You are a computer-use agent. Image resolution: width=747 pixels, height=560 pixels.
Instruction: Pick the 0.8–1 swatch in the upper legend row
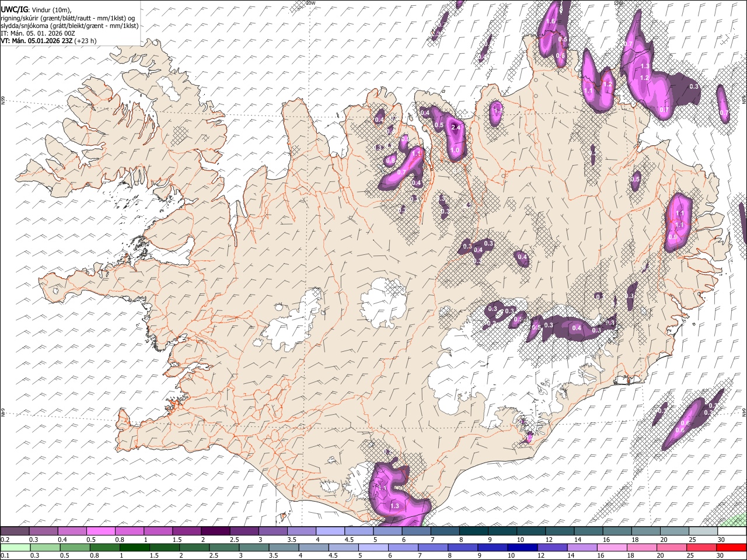pos(129,531)
